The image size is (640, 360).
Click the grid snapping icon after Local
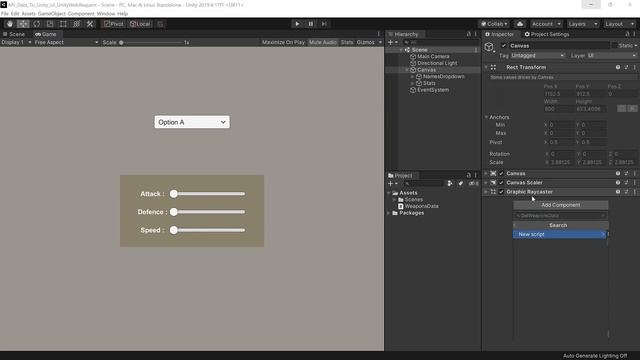point(160,24)
